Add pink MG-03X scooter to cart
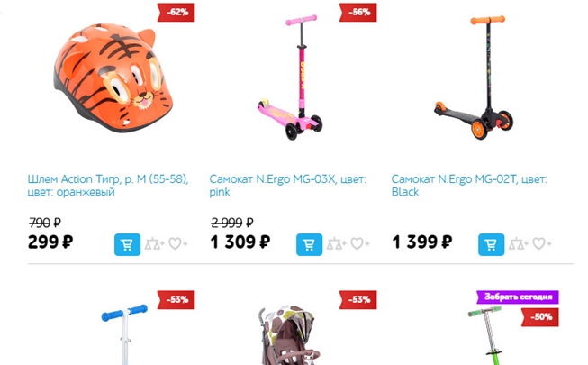The height and width of the screenshot is (365, 588). (x=309, y=244)
